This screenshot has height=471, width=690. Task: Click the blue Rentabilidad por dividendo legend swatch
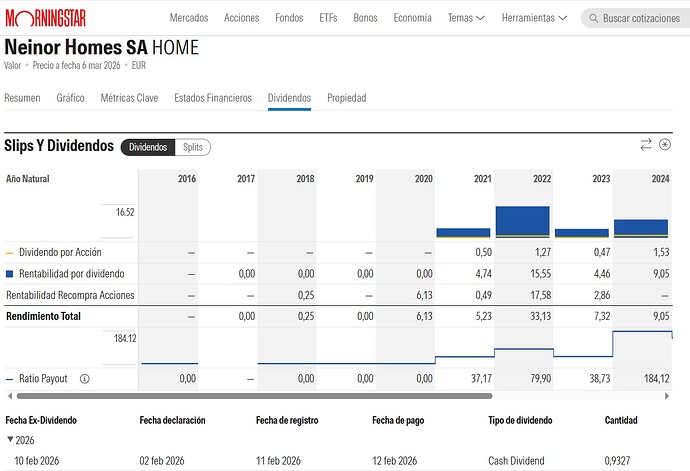tap(9, 274)
